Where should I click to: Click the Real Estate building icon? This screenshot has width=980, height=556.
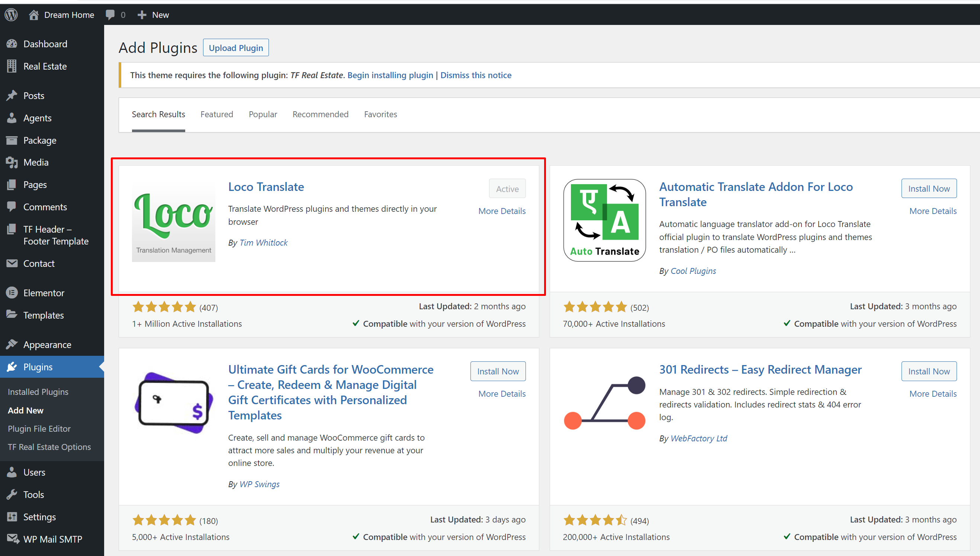click(12, 66)
